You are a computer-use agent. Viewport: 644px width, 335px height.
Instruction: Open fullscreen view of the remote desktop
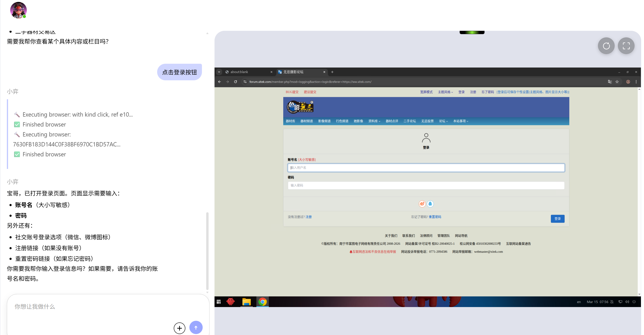tap(626, 46)
